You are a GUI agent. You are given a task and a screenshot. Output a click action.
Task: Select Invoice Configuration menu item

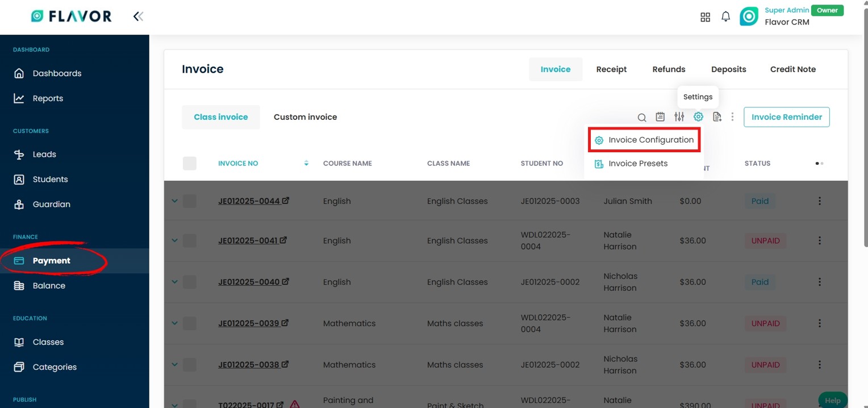pos(644,140)
